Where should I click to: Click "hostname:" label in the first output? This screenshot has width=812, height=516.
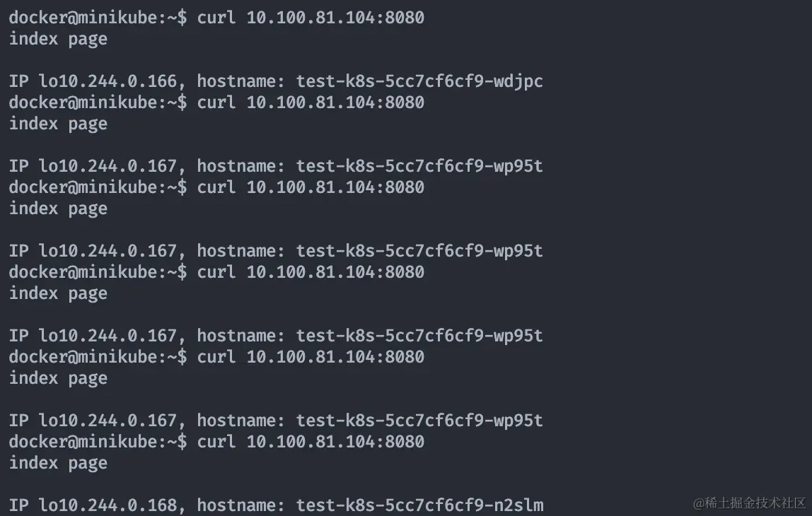(x=240, y=81)
